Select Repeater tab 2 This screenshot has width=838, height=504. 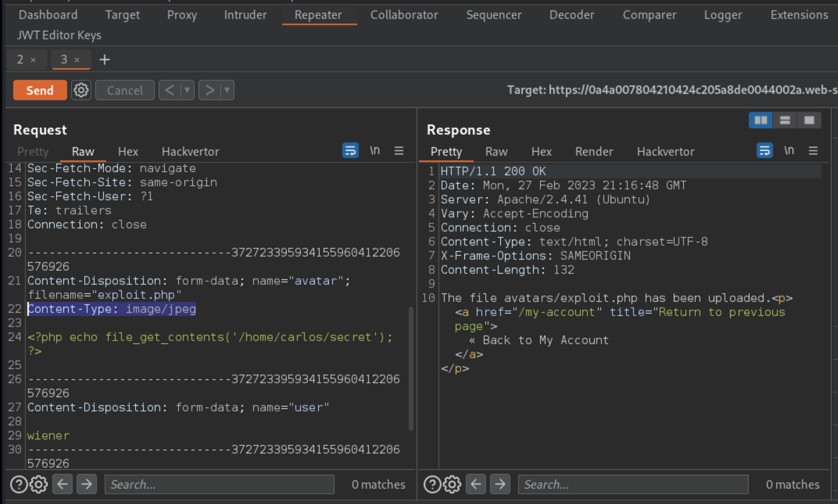(x=20, y=60)
